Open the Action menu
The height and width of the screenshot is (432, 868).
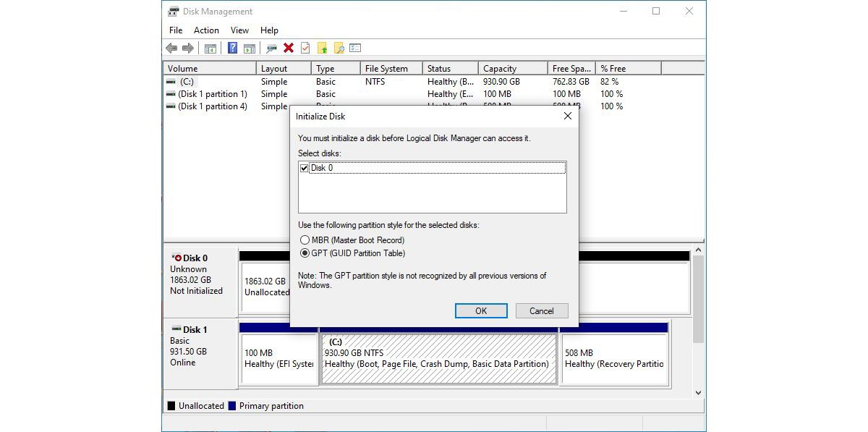206,30
